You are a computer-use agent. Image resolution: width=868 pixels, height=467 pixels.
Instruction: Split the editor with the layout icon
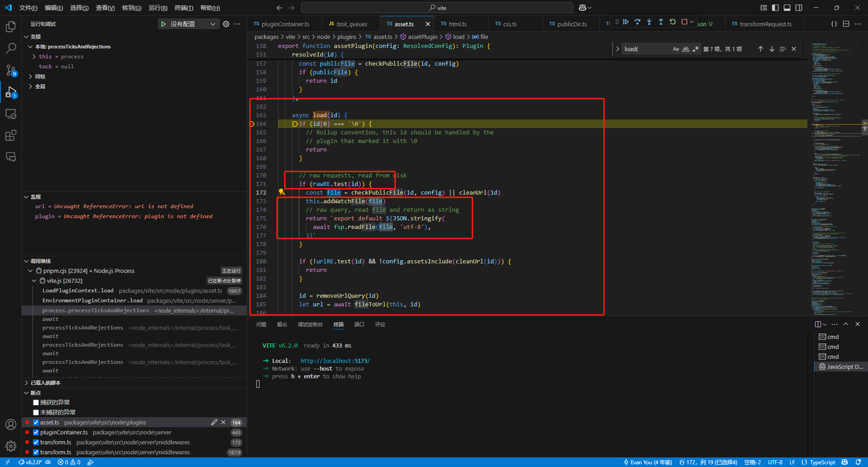[x=846, y=24]
